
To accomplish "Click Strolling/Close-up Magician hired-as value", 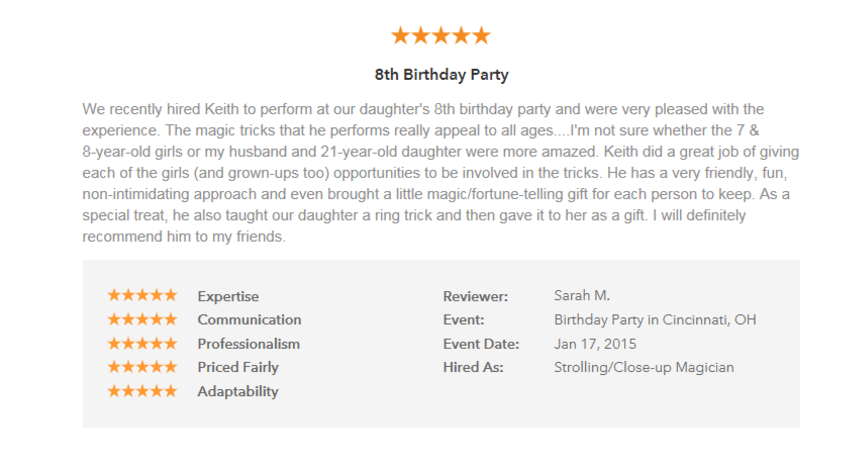I will coord(643,367).
